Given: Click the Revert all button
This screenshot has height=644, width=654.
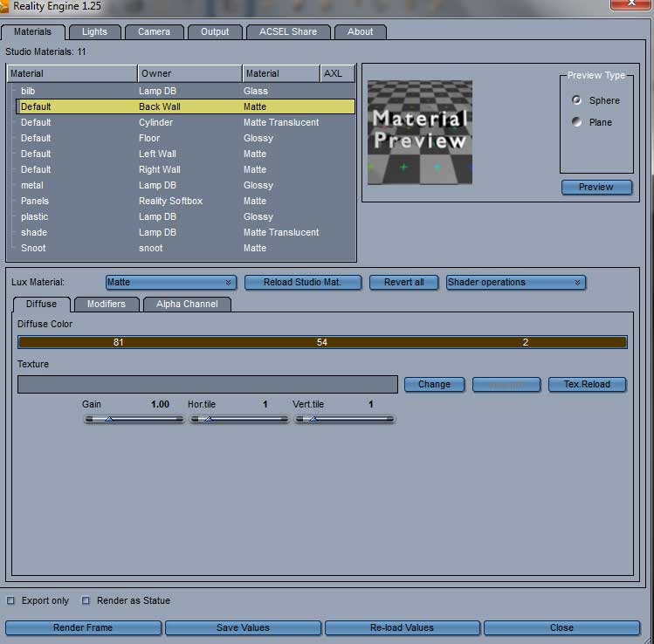Looking at the screenshot, I should (x=403, y=282).
